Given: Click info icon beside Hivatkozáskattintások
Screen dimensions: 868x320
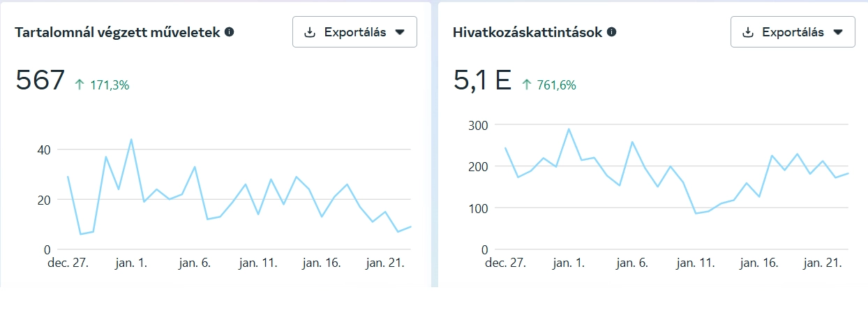Looking at the screenshot, I should [x=611, y=31].
